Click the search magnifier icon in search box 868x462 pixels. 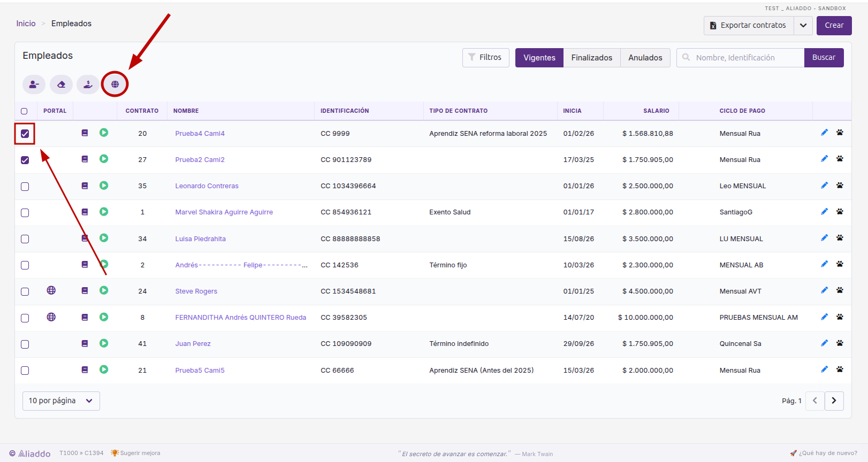click(686, 57)
